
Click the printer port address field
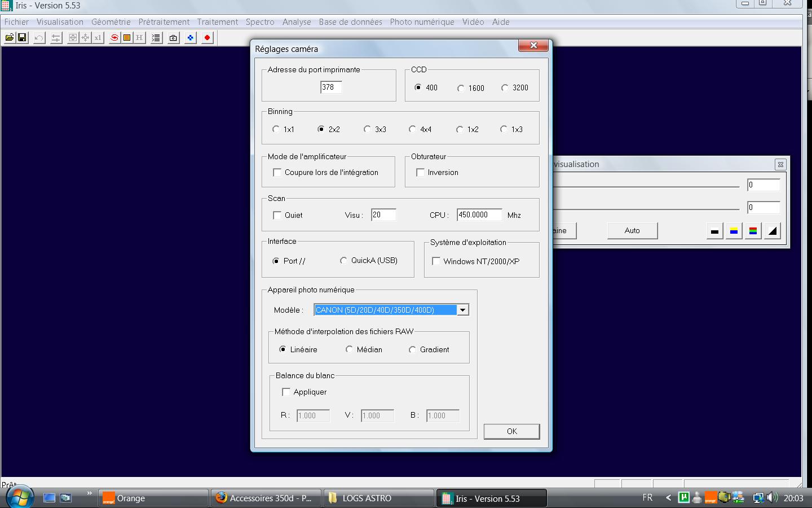(x=331, y=87)
